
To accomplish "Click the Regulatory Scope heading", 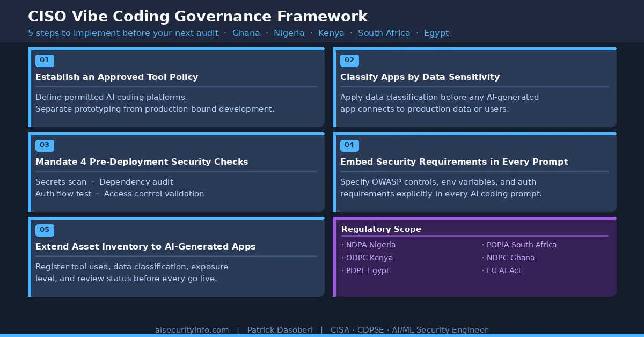I will 381,229.
